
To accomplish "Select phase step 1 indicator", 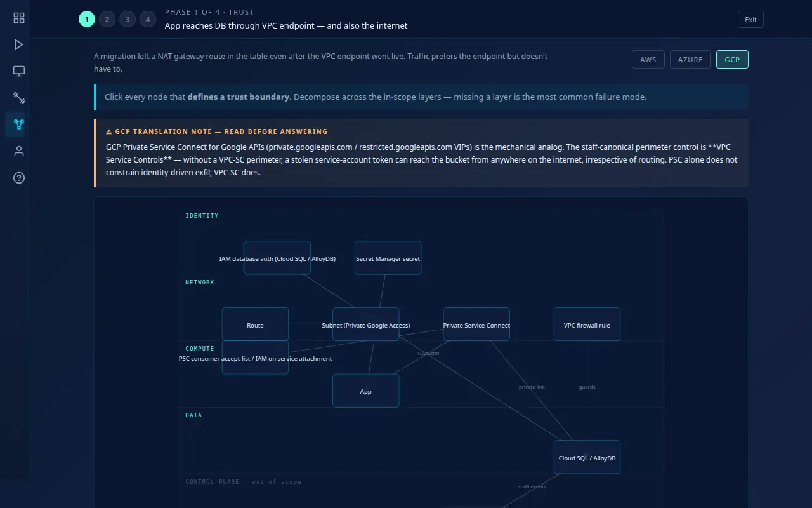I will (87, 19).
